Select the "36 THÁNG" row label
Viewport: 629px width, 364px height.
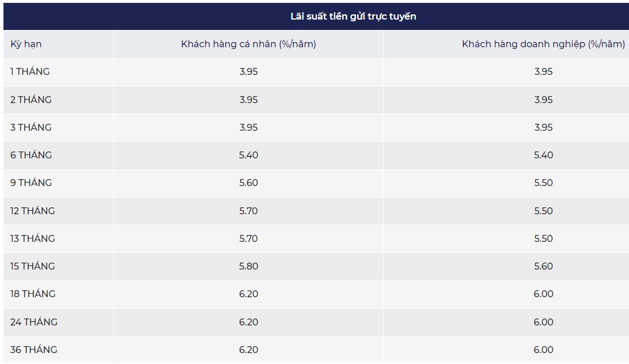(x=33, y=350)
